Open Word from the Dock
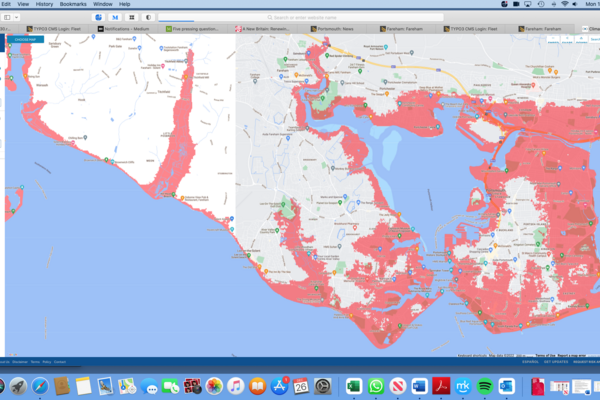This screenshot has height=400, width=600. (x=419, y=386)
